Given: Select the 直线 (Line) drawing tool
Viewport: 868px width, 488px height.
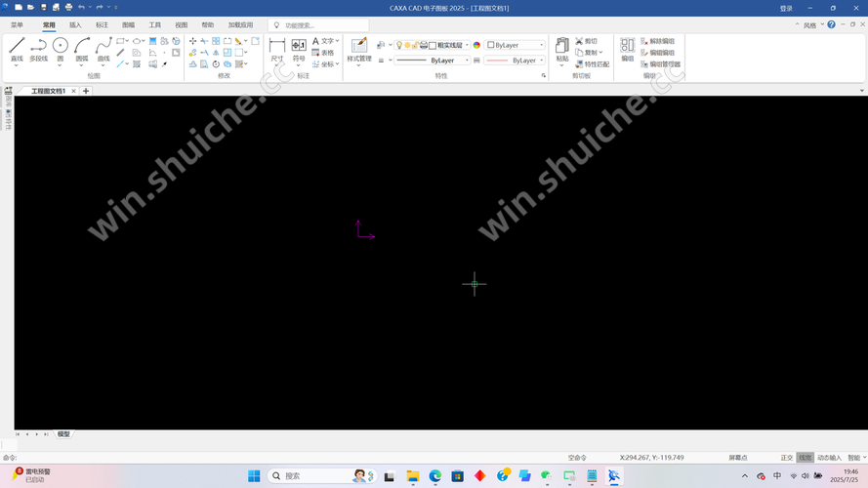Looking at the screenshot, I should [x=17, y=49].
